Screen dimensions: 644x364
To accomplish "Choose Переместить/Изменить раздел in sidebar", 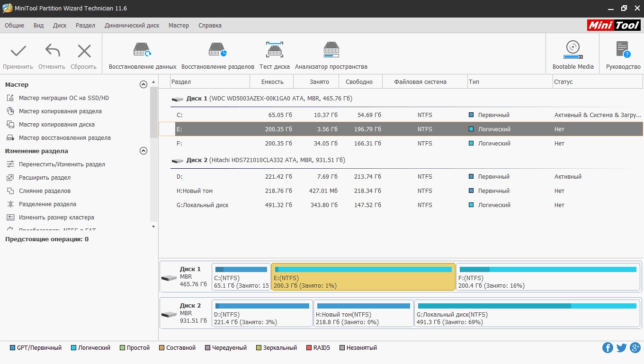I will (x=62, y=164).
